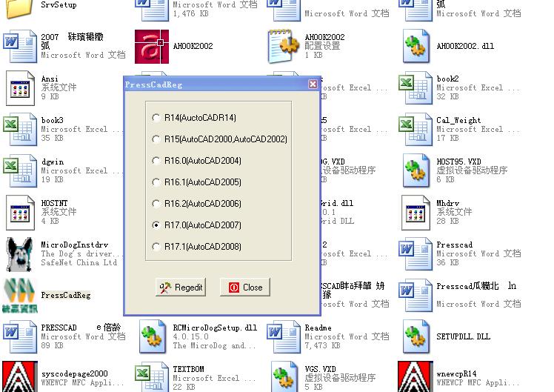Select the book3 Excel file icon
Screen dimensions: 554x392
tap(20, 130)
